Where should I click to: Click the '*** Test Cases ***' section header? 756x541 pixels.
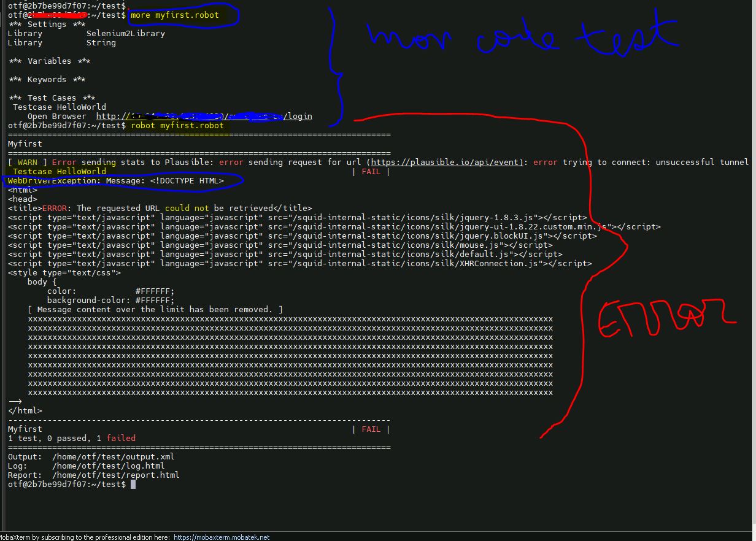tap(52, 98)
